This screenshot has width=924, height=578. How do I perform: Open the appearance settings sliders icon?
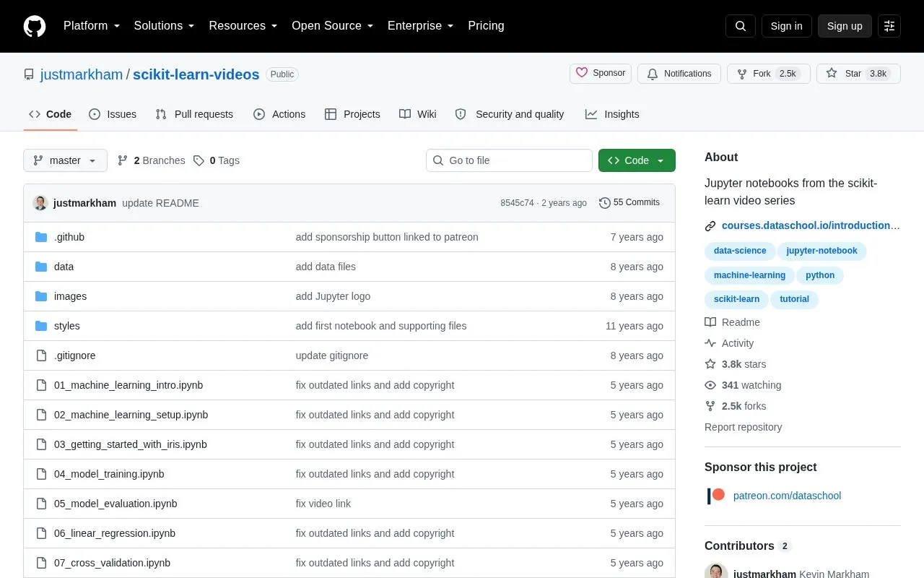(x=889, y=26)
